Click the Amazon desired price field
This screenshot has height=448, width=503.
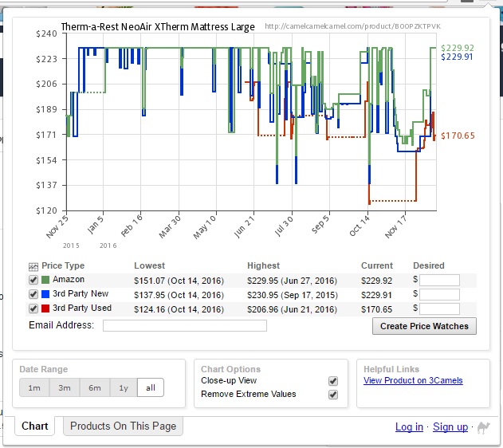click(439, 281)
